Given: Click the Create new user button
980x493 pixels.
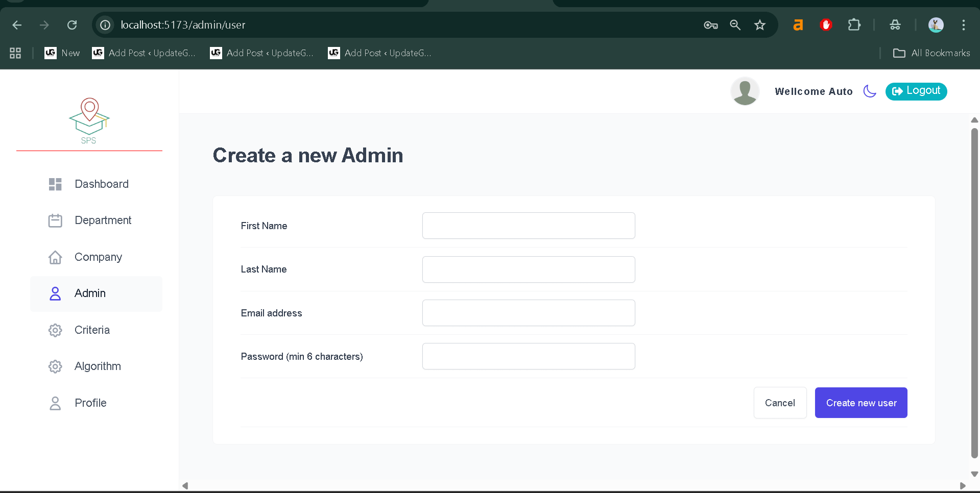Looking at the screenshot, I should [861, 403].
